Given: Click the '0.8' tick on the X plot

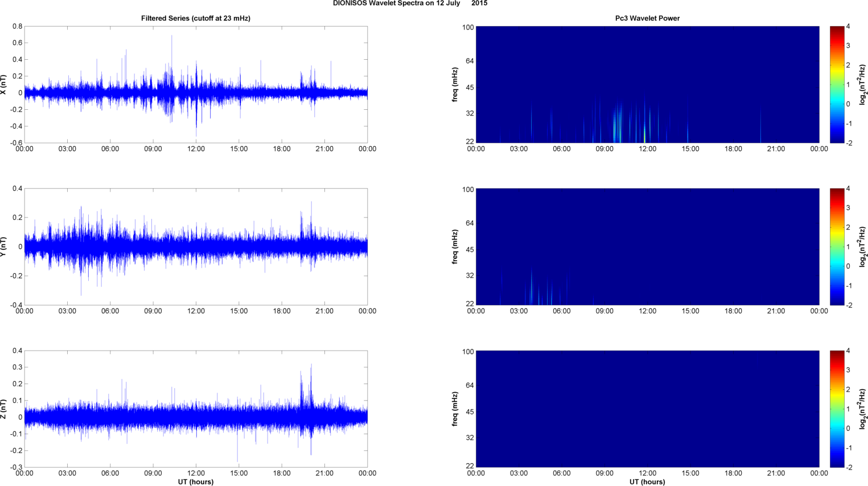Looking at the screenshot, I should click(17, 26).
